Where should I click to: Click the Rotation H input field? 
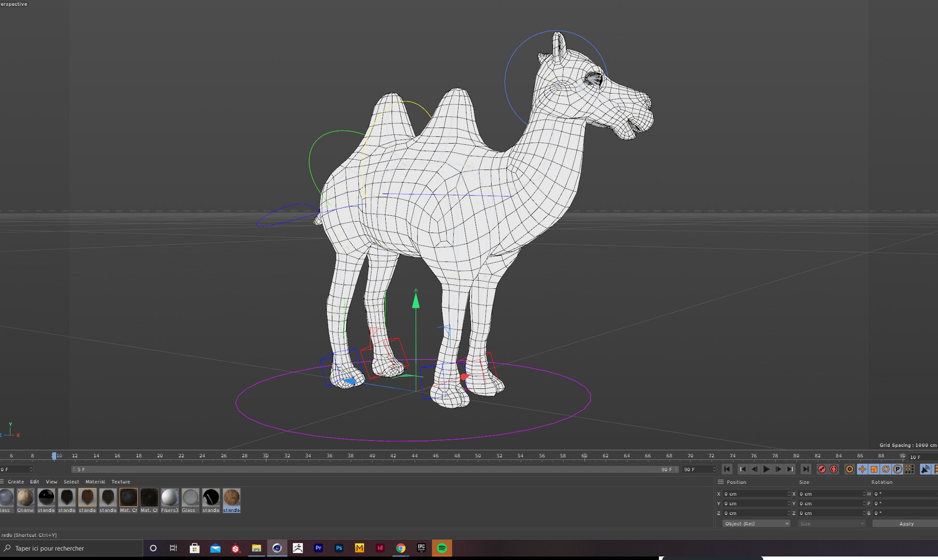click(905, 494)
